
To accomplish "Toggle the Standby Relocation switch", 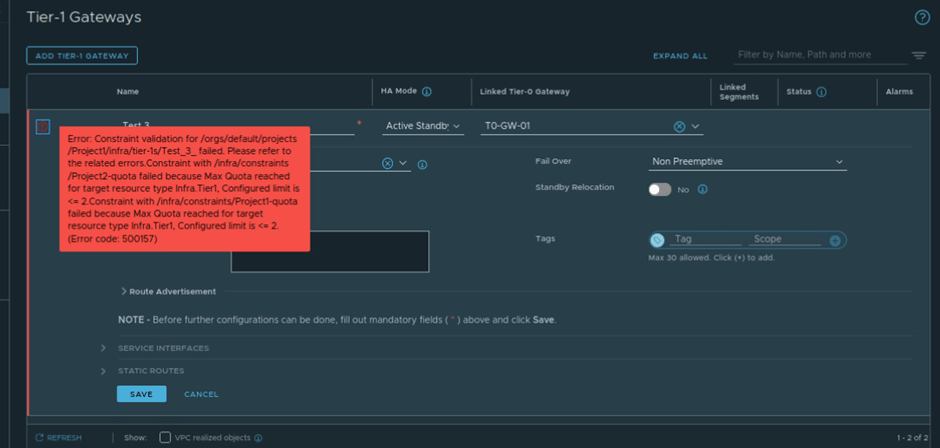I will click(x=659, y=189).
